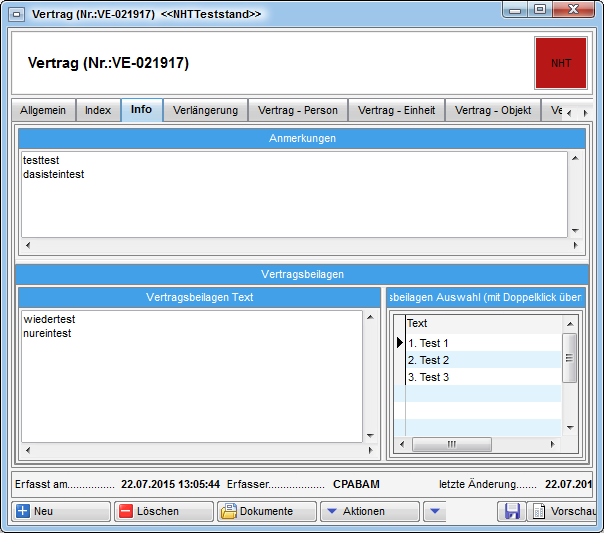Click the Neu button with plus icon
The height and width of the screenshot is (533, 604).
coord(60,511)
